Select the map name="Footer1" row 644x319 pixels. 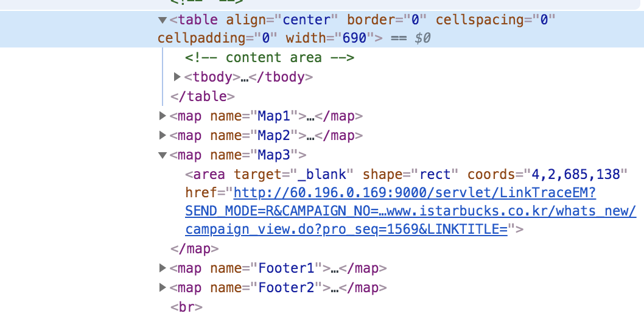click(278, 268)
